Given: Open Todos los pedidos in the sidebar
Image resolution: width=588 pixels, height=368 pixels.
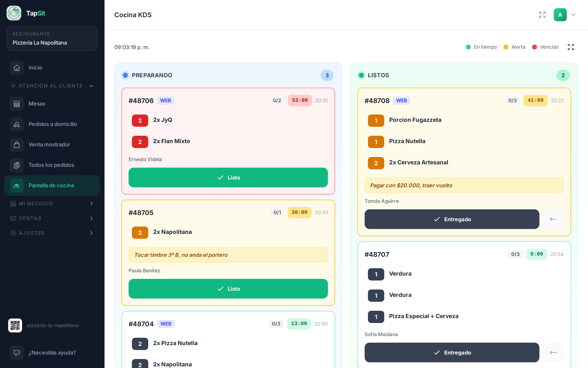Looking at the screenshot, I should coord(52,165).
